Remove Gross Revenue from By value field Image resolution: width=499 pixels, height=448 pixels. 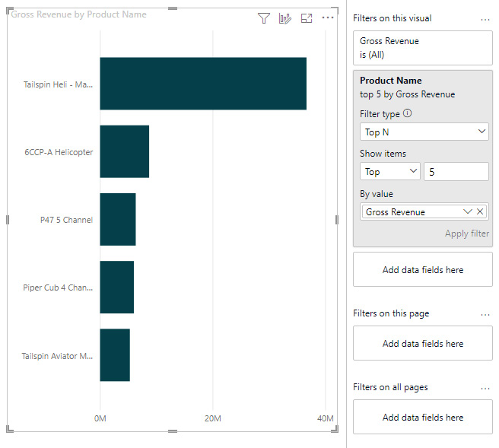[x=480, y=211]
